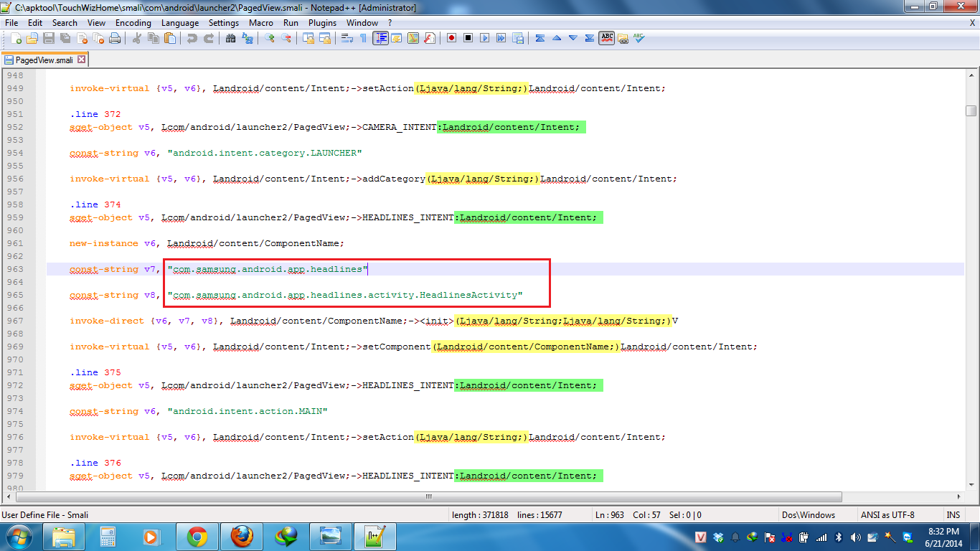Save the current recorded macro icon
The height and width of the screenshot is (551, 980).
pyautogui.click(x=517, y=38)
